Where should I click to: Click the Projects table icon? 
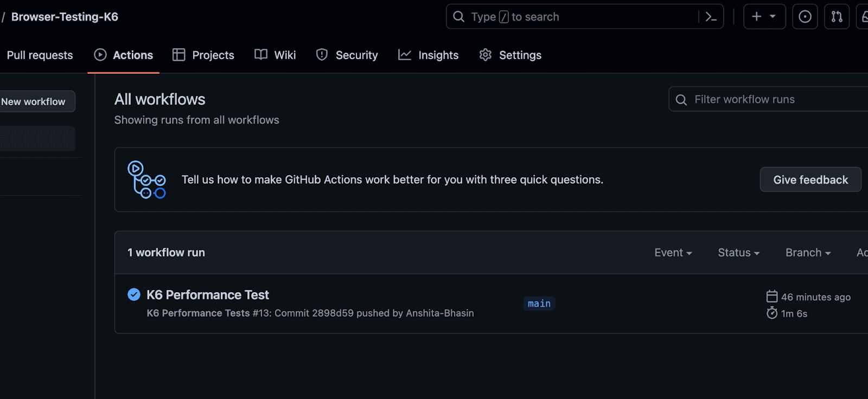pos(179,55)
